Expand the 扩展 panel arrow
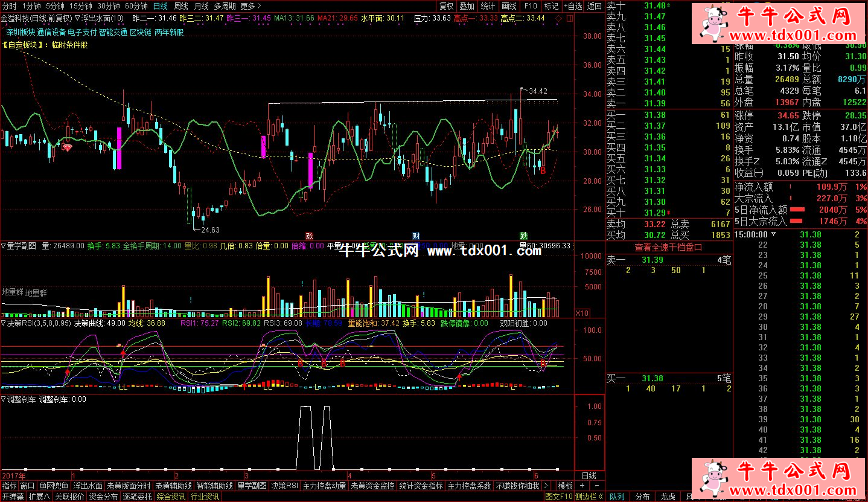868x502 pixels. pos(39,497)
